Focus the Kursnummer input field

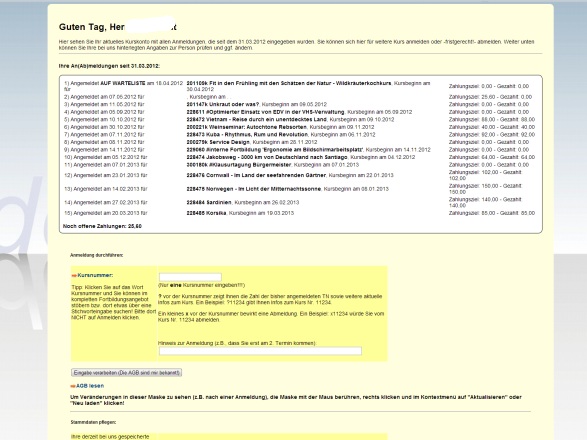pos(190,277)
